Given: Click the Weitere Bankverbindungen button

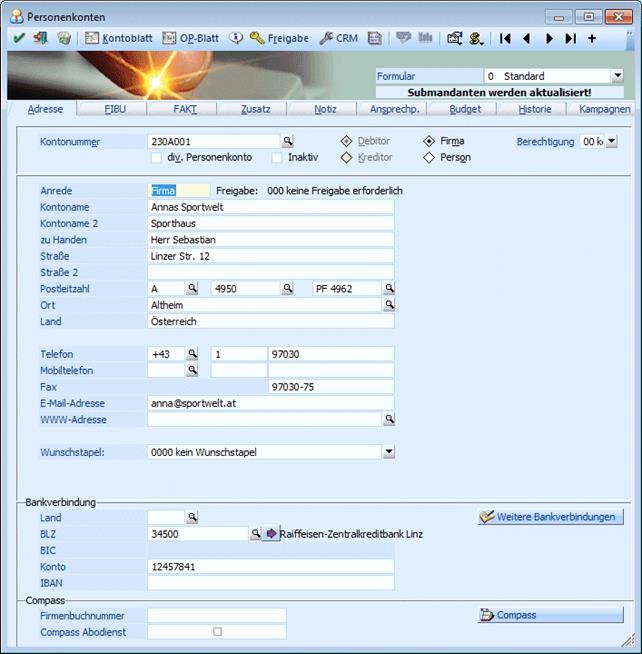Looking at the screenshot, I should coord(550,517).
